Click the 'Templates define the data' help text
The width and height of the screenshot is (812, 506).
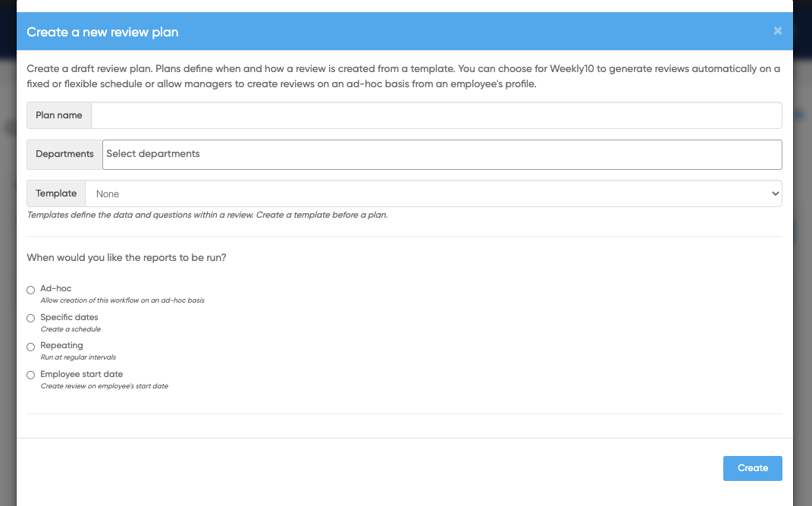pos(207,215)
